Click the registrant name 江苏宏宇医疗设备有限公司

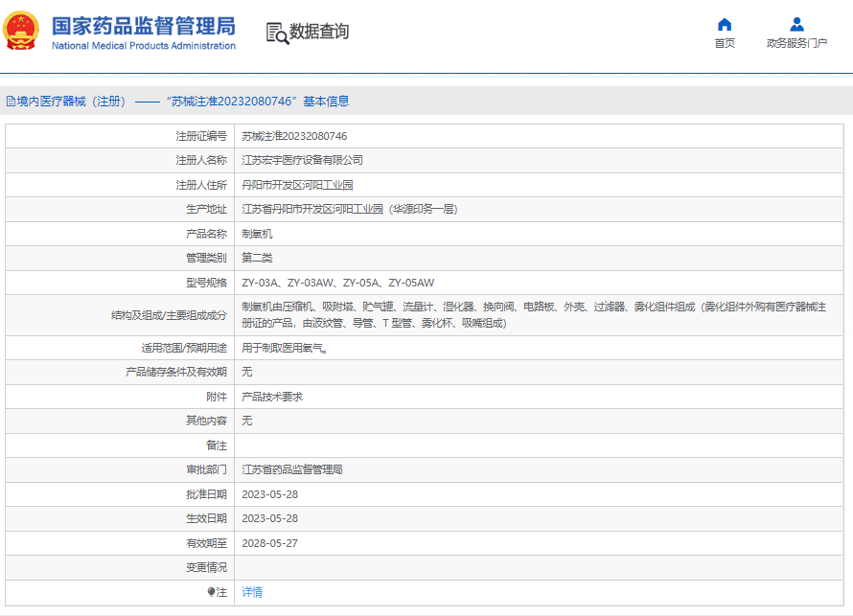point(302,160)
